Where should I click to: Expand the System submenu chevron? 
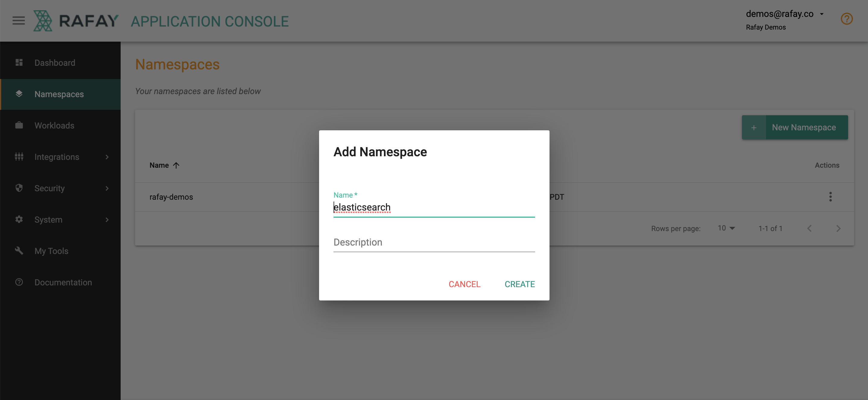(x=107, y=219)
